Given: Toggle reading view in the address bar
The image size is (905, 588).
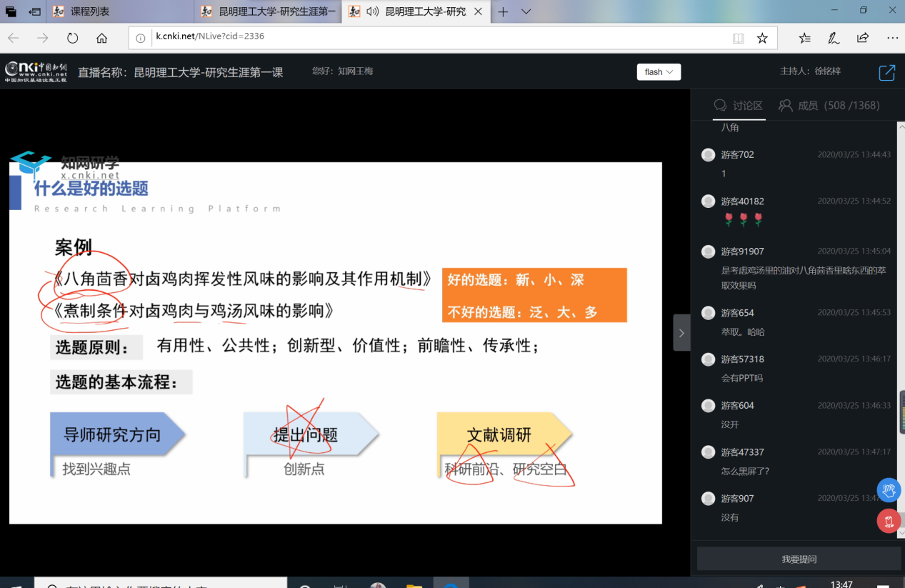Looking at the screenshot, I should coord(738,39).
